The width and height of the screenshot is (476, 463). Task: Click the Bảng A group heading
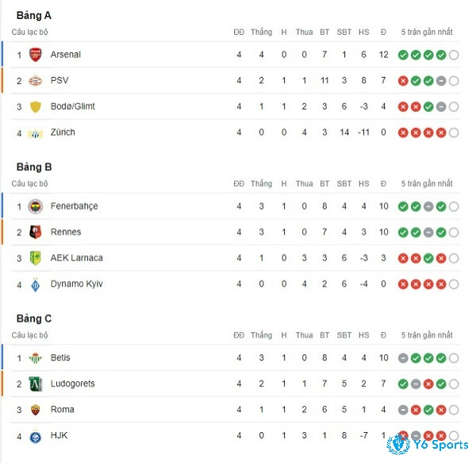coord(33,16)
